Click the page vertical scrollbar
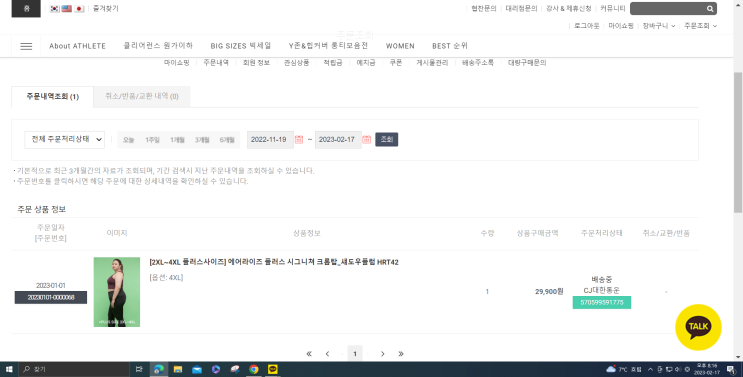743x377 pixels. (738, 142)
